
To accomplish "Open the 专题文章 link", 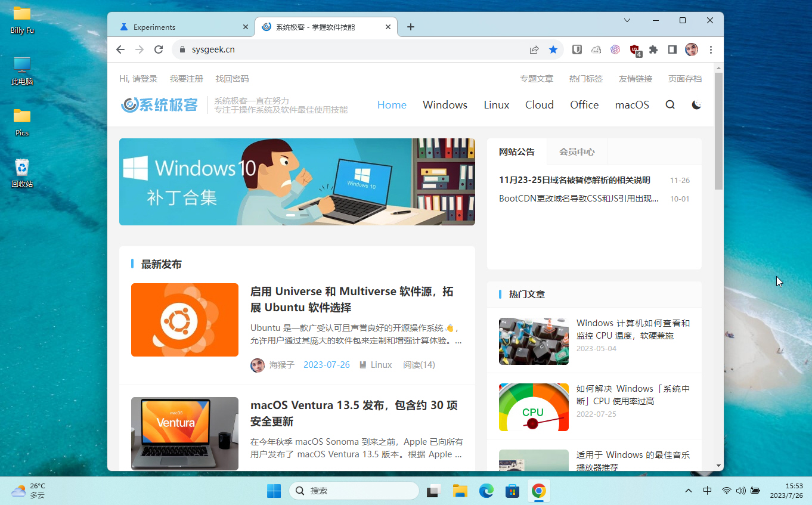I will coord(537,79).
